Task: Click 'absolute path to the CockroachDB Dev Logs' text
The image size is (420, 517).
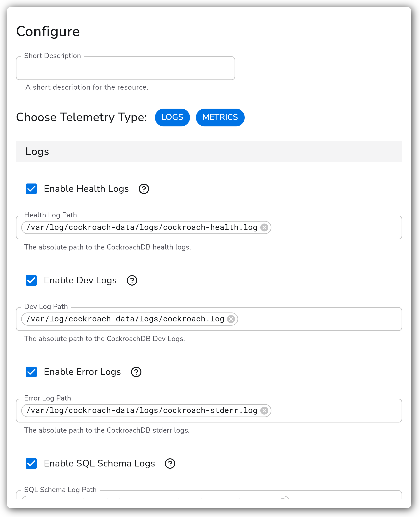Action: coord(111,339)
